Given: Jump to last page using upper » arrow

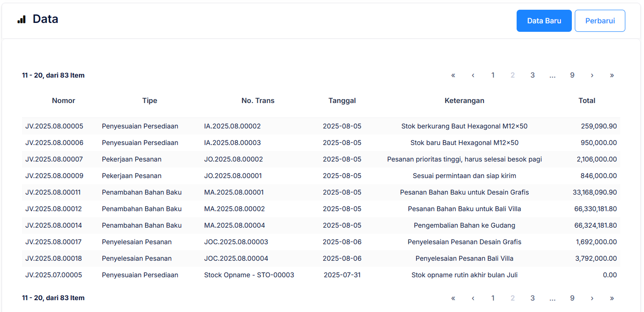Looking at the screenshot, I should [x=612, y=75].
